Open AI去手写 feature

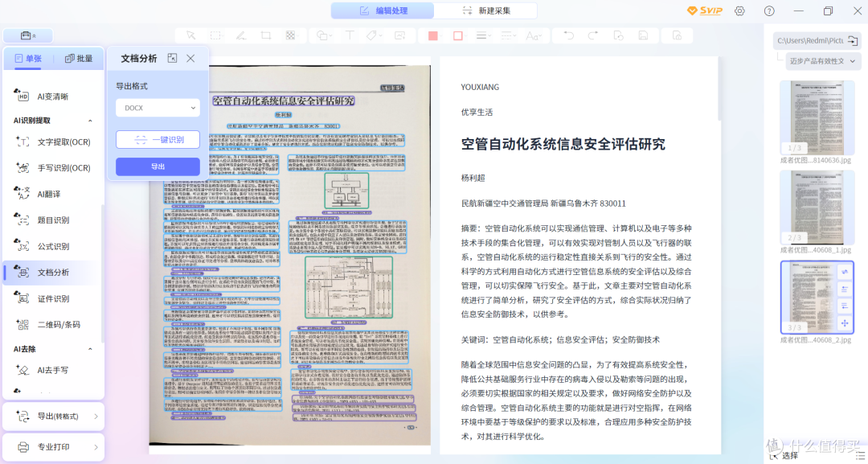coord(52,370)
